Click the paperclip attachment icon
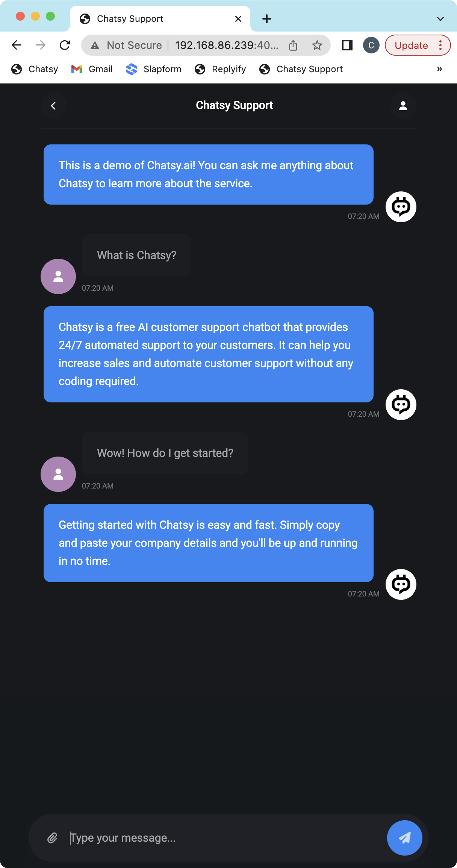 (x=52, y=838)
